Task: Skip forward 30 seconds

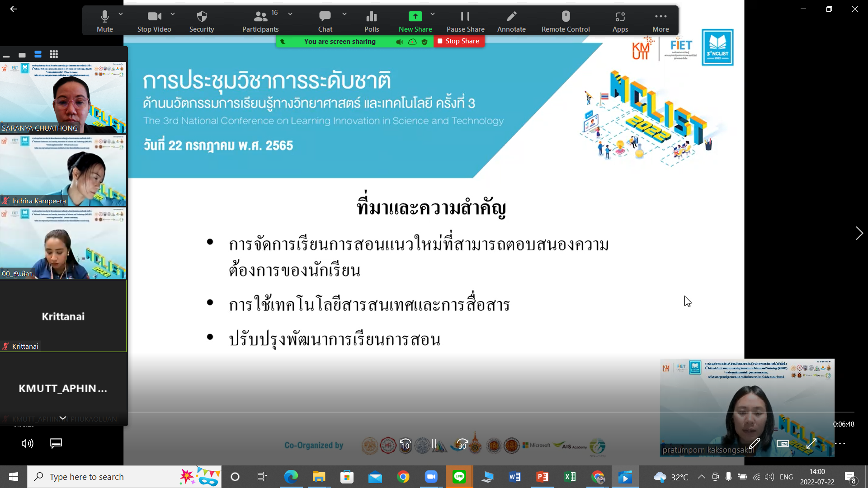Action: tap(462, 445)
